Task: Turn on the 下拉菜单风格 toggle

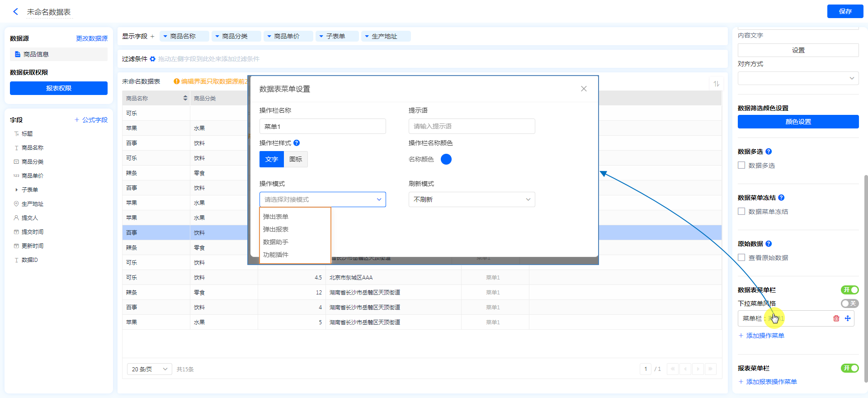Action: tap(849, 303)
